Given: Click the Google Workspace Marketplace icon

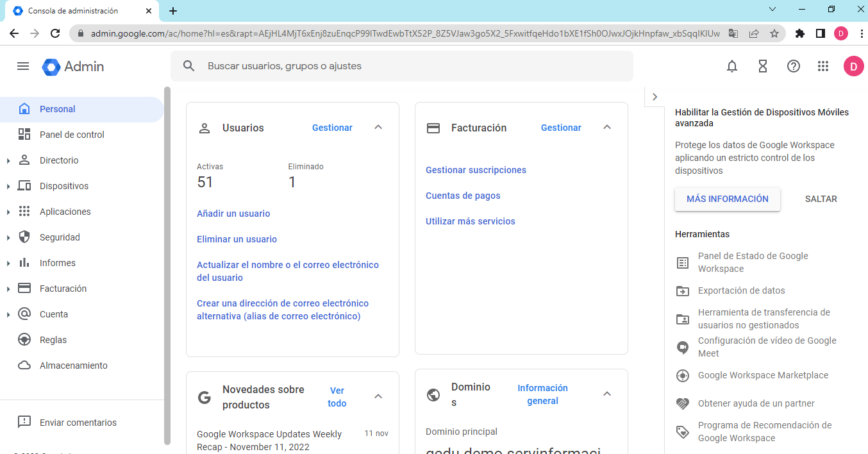Looking at the screenshot, I should coord(683,376).
